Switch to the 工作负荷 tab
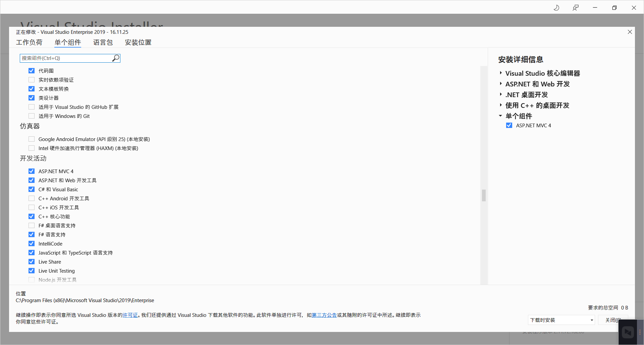The height and width of the screenshot is (345, 644). click(x=29, y=42)
